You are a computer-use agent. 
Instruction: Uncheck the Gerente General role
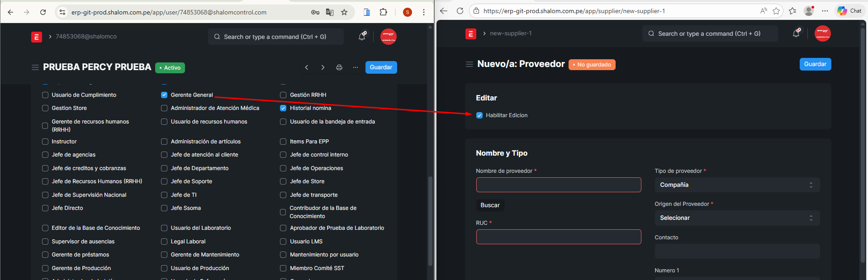pyautogui.click(x=164, y=95)
